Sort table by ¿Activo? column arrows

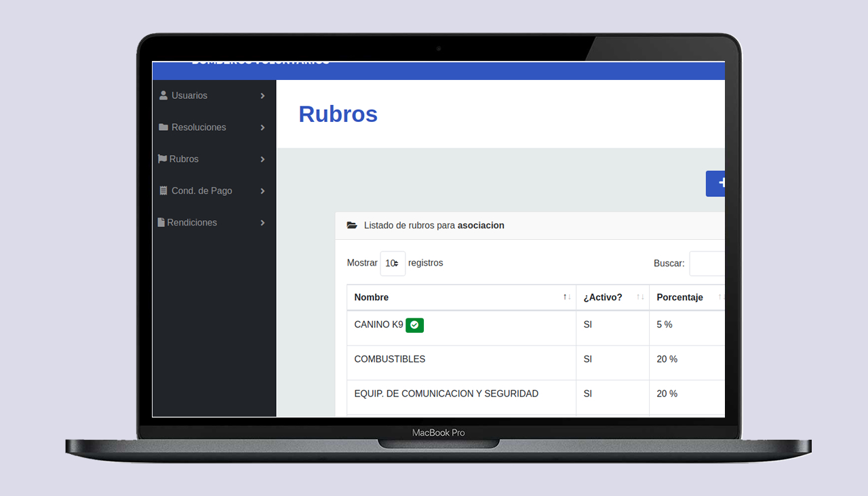[x=640, y=297]
